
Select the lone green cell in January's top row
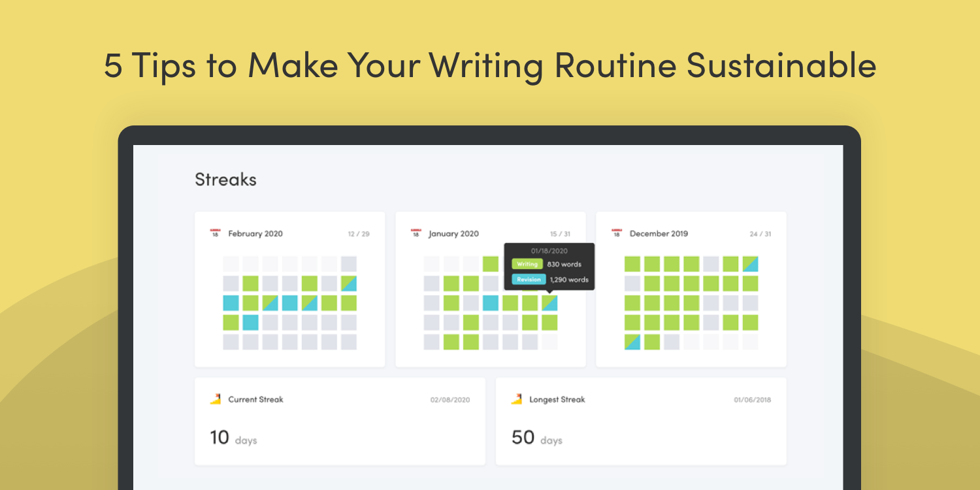[491, 264]
